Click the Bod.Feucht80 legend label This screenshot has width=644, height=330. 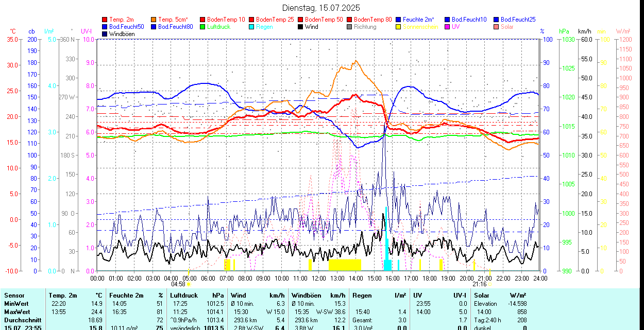click(x=176, y=27)
